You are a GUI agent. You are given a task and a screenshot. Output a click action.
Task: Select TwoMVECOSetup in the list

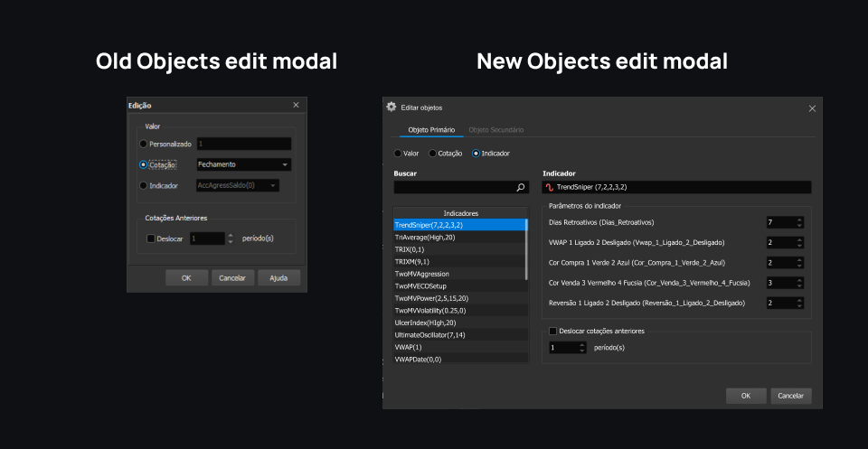tap(460, 285)
